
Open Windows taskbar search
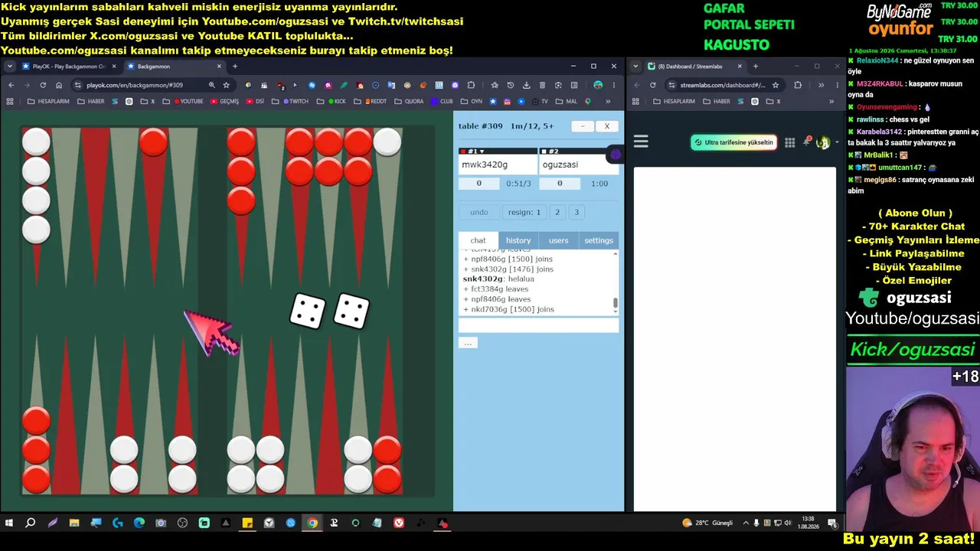(x=31, y=523)
